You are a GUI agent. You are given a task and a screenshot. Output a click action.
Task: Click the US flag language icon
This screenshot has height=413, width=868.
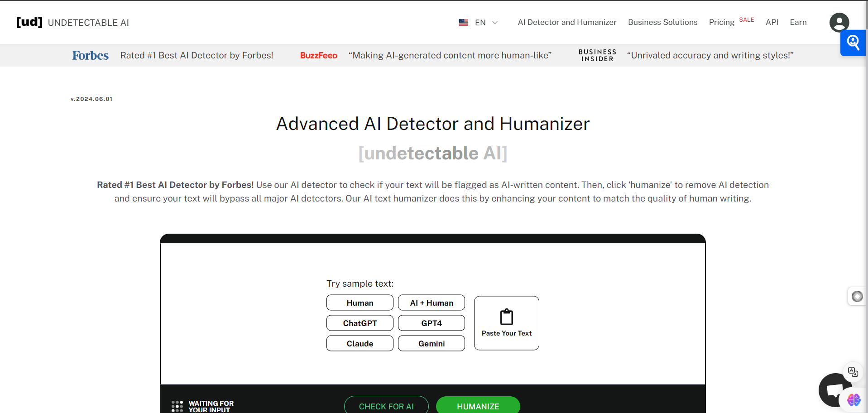463,22
